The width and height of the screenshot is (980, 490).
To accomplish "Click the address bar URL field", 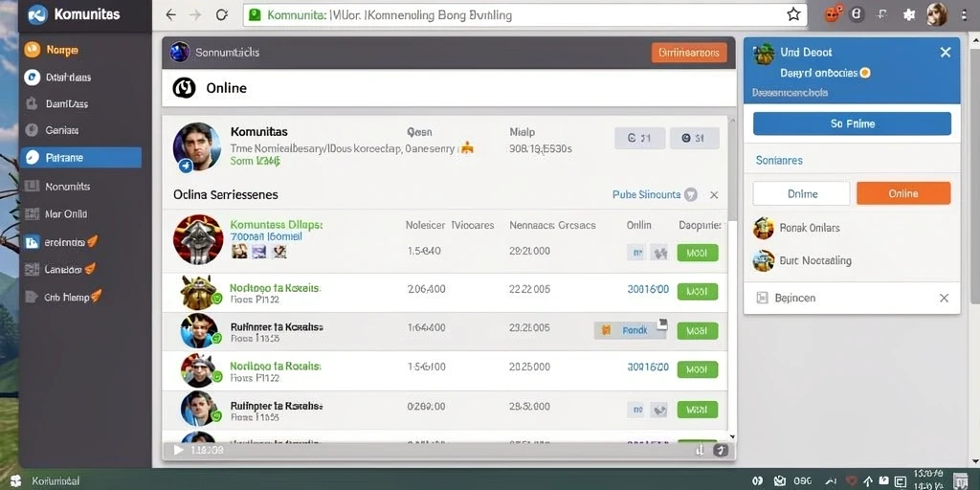I will click(x=525, y=15).
